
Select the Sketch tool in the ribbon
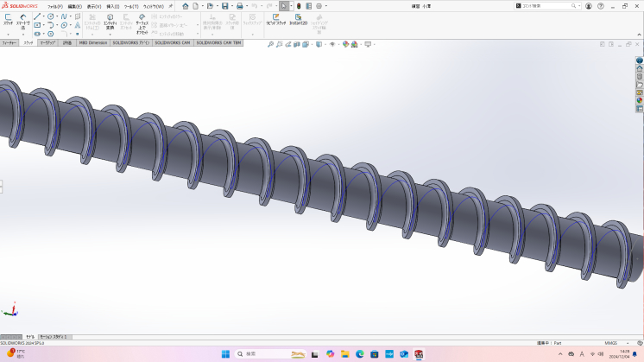point(9,19)
